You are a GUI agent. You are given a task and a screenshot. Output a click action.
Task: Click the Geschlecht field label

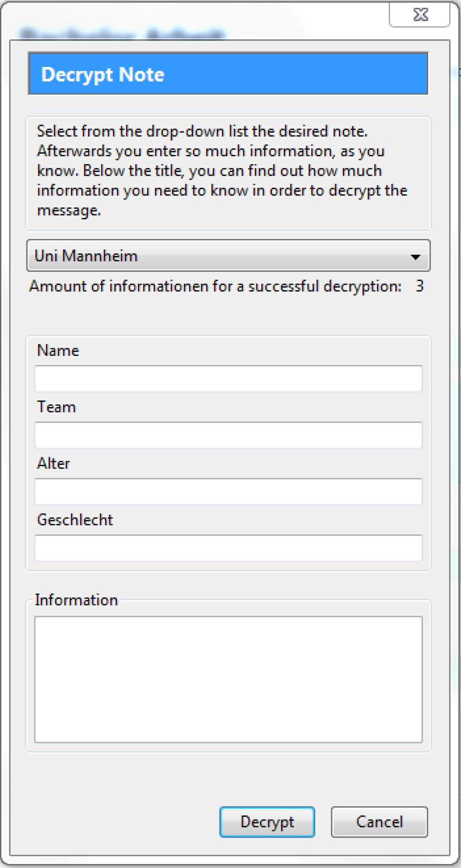pos(75,520)
